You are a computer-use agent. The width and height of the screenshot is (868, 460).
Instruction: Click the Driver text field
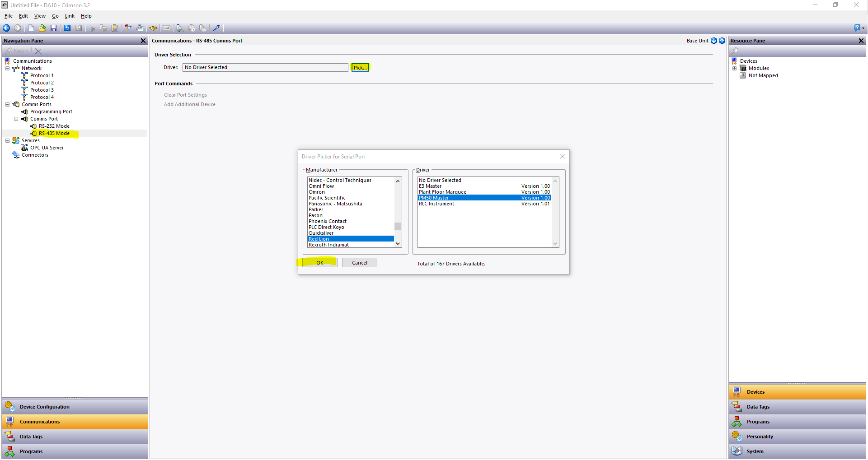266,67
